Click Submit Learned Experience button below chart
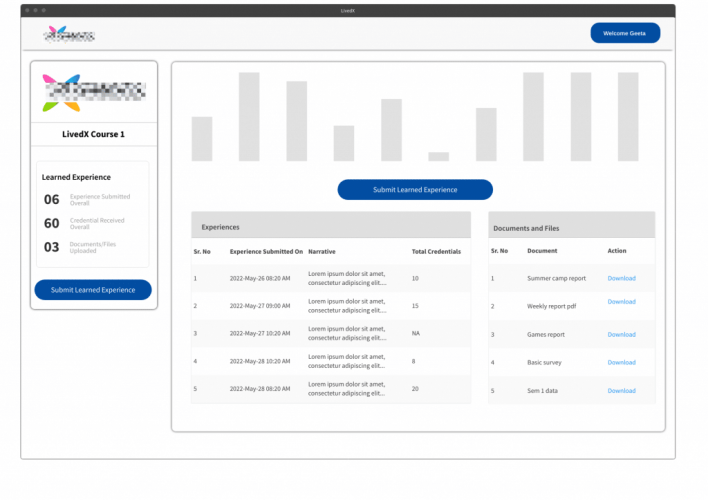Viewport: 708px width, 500px height. tap(415, 190)
